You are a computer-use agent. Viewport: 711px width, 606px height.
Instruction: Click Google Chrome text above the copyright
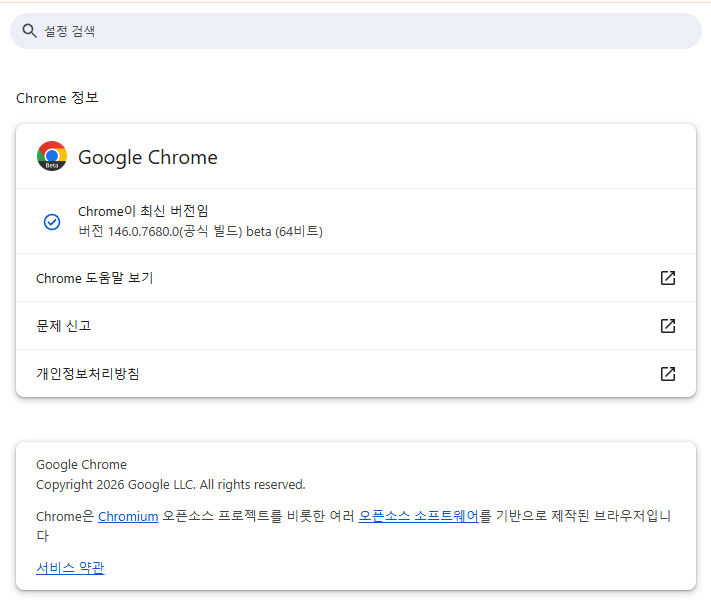(x=82, y=464)
